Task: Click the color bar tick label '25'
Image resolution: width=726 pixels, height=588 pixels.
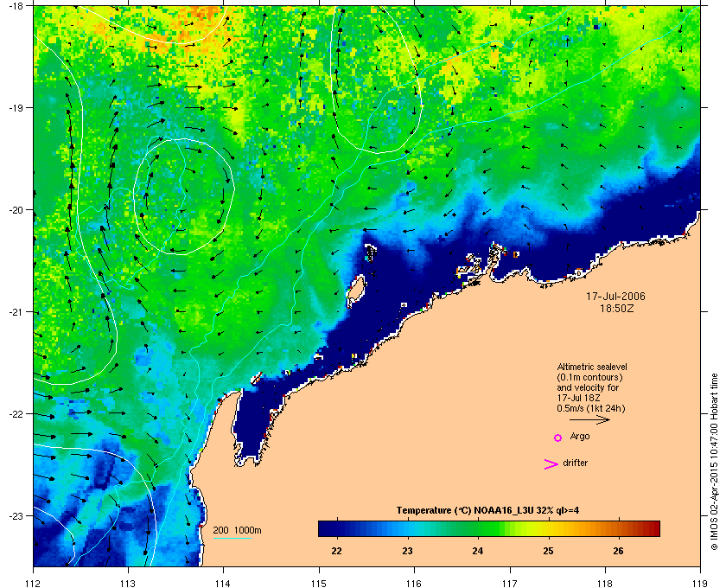Action: point(548,551)
